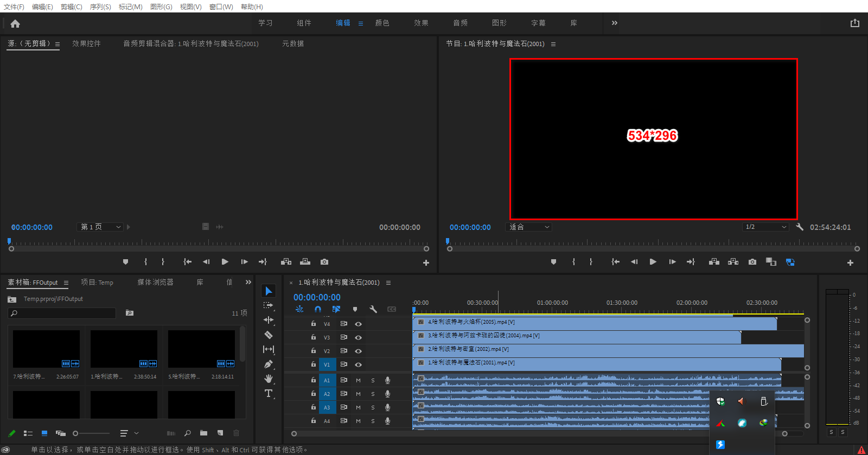Switch to 音频 workspace
Screen dimensions: 868x455
(x=461, y=23)
